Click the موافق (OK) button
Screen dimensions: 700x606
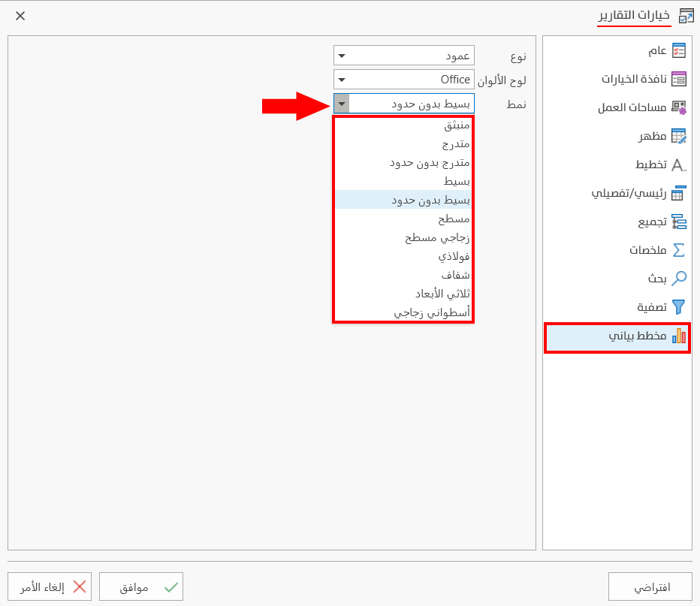pyautogui.click(x=141, y=586)
